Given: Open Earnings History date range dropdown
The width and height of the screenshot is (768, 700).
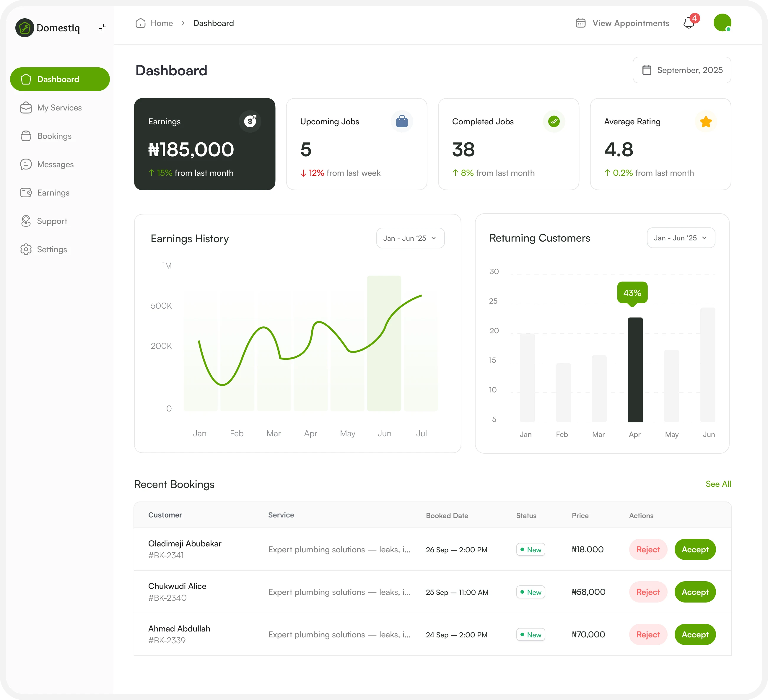Looking at the screenshot, I should (410, 238).
